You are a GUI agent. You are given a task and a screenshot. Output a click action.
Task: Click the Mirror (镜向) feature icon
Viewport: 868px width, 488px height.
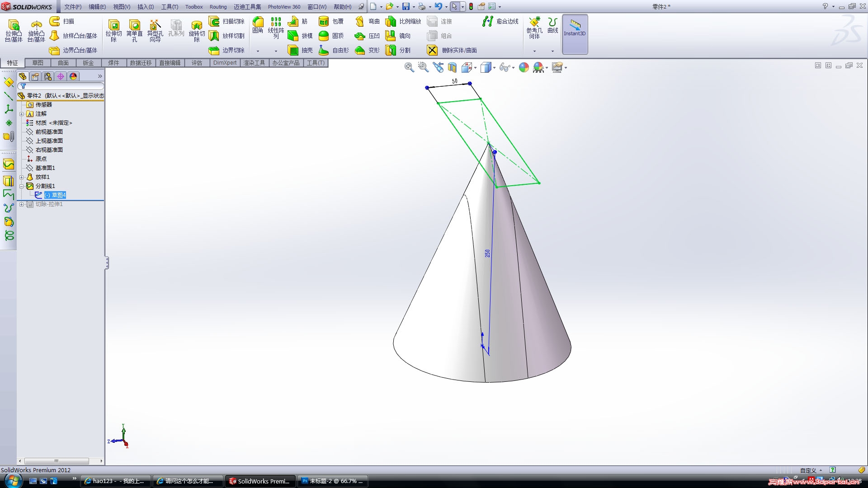(x=391, y=36)
